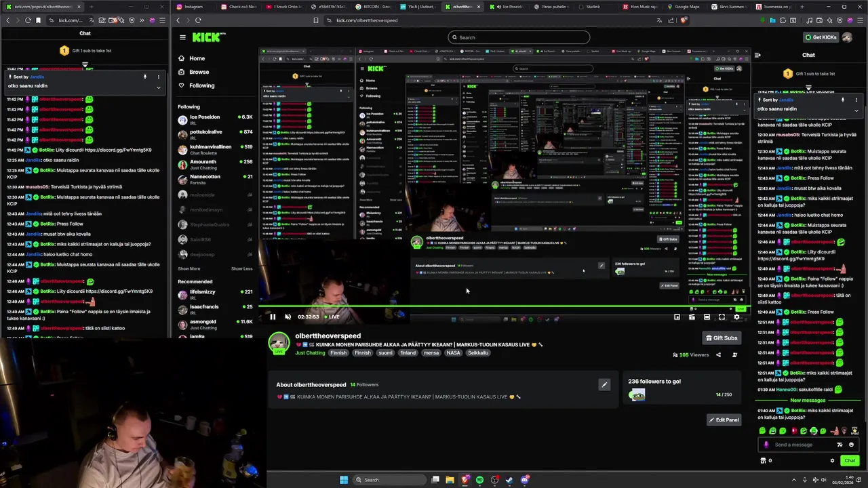
Task: Open the emote picker smiley in chat input
Action: (x=851, y=445)
